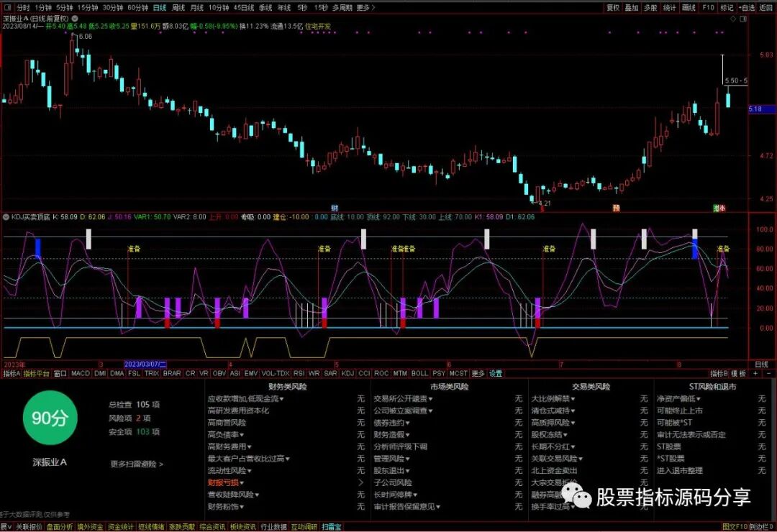Add stock via +自选
This screenshot has height=532, width=777.
click(x=747, y=7)
